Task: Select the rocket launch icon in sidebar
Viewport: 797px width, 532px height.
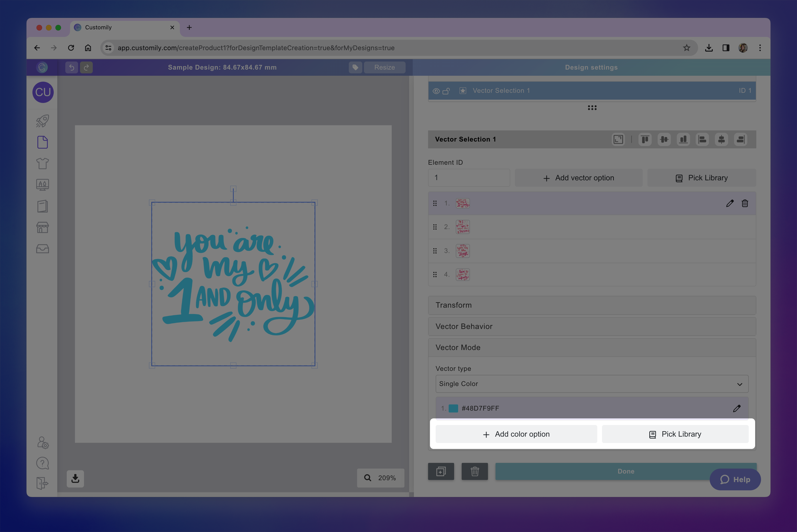Action: pos(42,121)
